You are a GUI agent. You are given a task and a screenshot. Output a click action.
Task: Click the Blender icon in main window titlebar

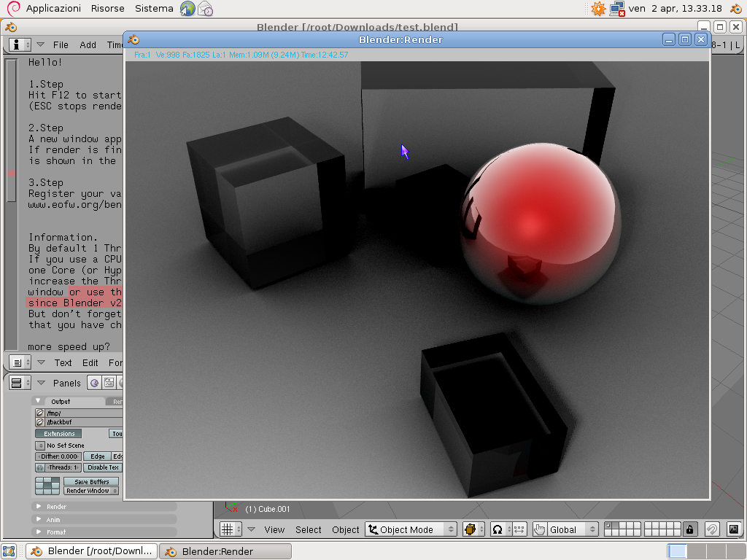[x=11, y=27]
